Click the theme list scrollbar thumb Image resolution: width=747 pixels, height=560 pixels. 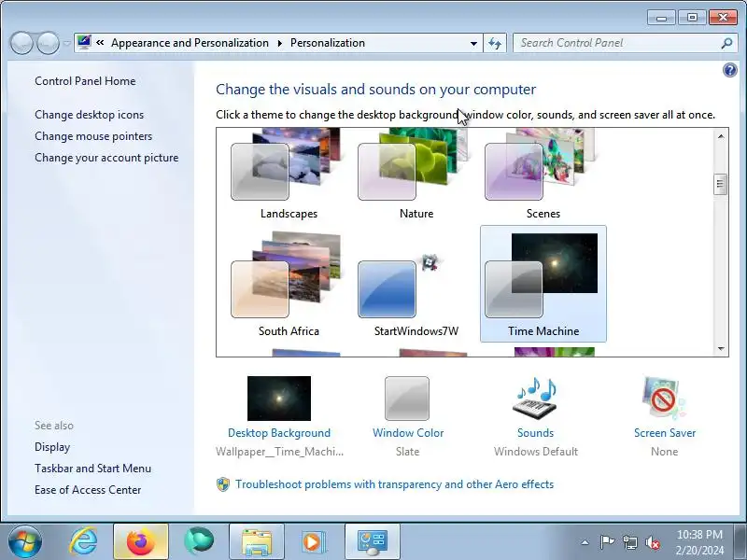(721, 184)
